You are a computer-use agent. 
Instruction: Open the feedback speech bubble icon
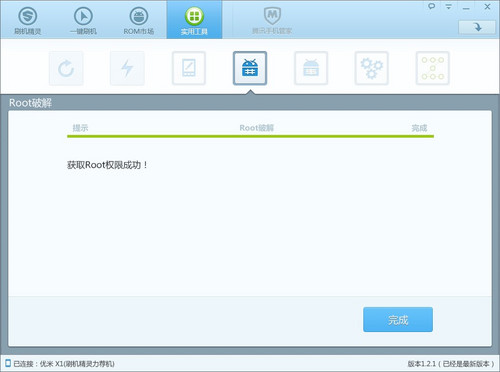pyautogui.click(x=431, y=6)
